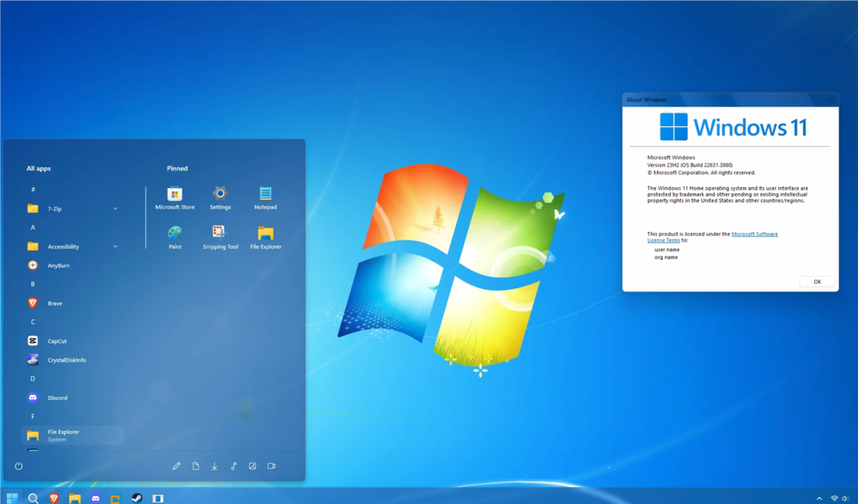Open the power options button

pos(19,466)
